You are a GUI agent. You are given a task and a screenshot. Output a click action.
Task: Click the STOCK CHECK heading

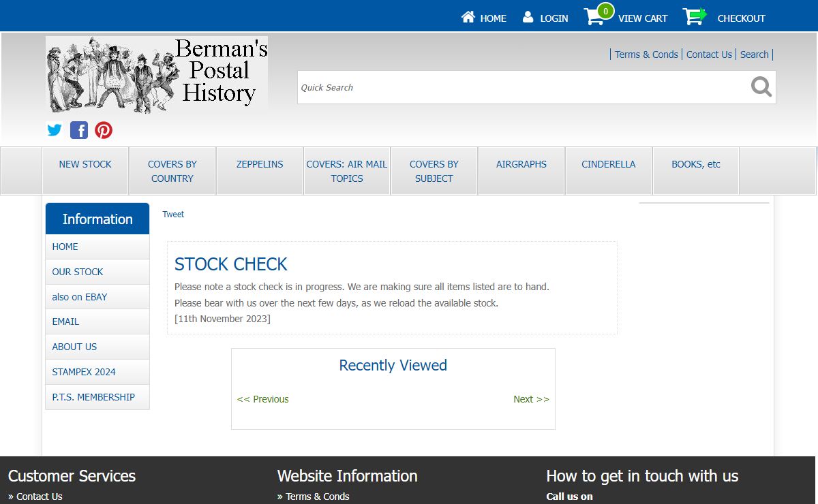(x=231, y=264)
